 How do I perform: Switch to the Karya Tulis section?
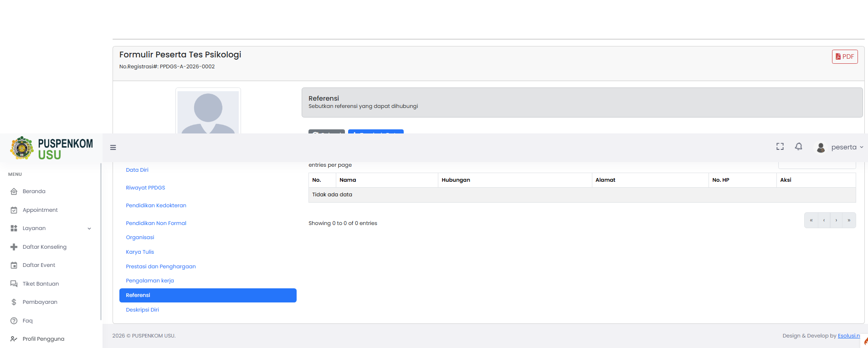click(140, 252)
